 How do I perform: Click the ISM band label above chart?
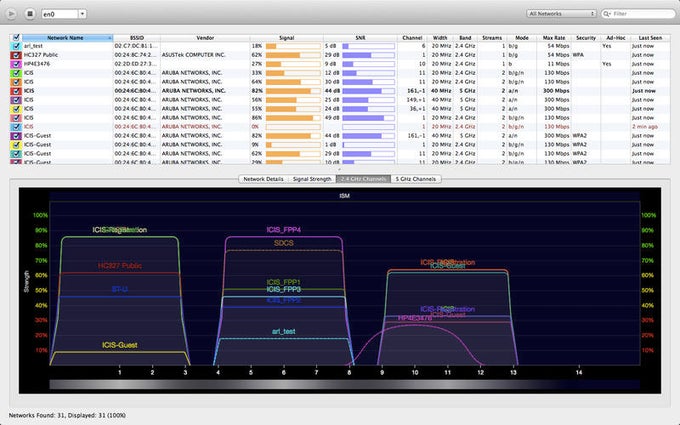pos(344,196)
